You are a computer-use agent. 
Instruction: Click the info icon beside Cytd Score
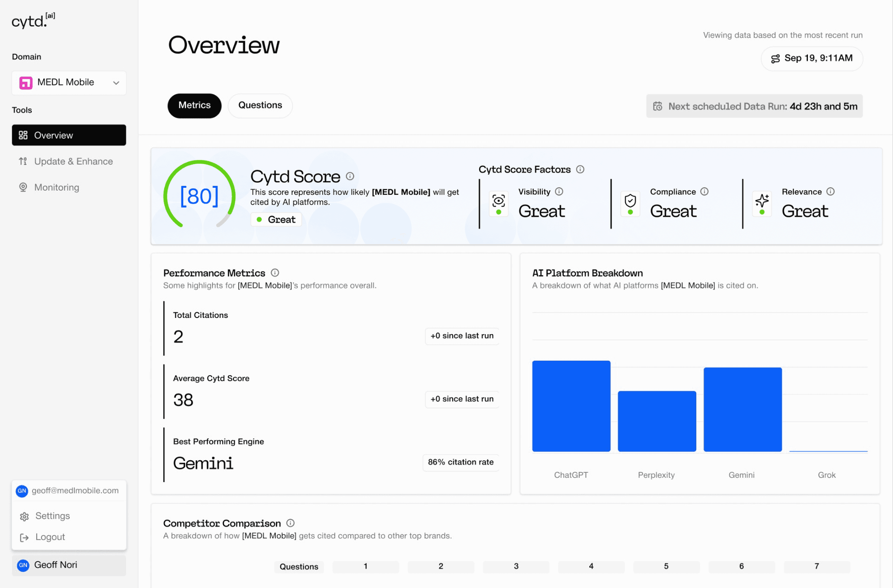coord(350,176)
